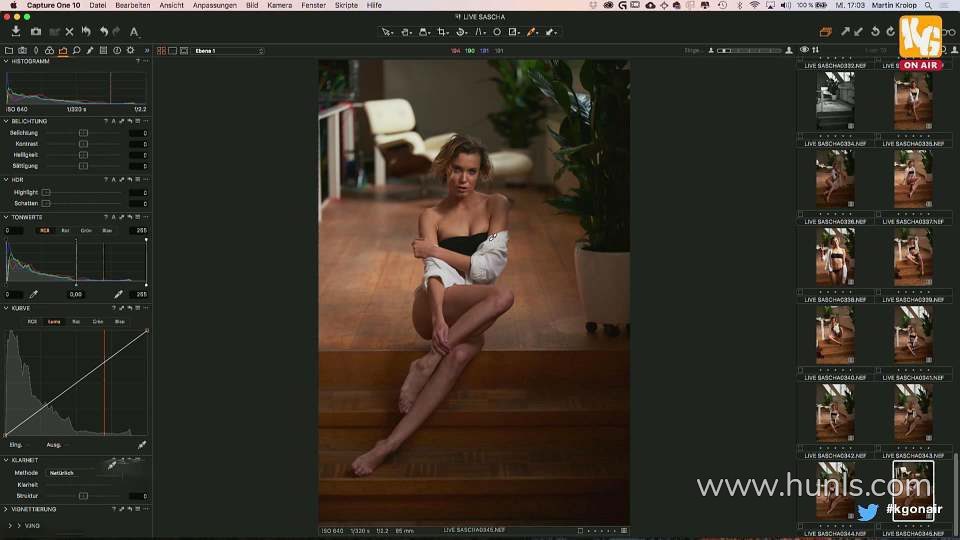Expand the Vignettierung panel

[x=6, y=509]
